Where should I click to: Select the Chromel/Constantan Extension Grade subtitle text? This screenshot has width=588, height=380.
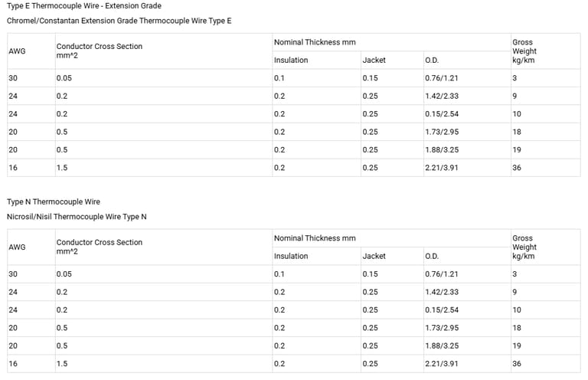119,21
